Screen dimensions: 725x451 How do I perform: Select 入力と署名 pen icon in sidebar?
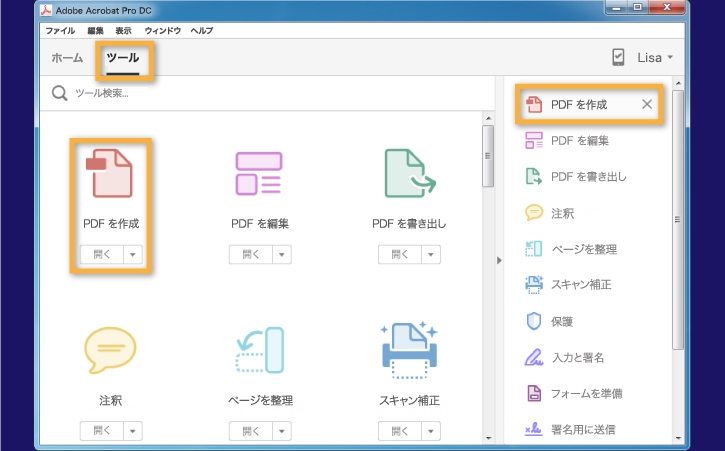click(534, 357)
